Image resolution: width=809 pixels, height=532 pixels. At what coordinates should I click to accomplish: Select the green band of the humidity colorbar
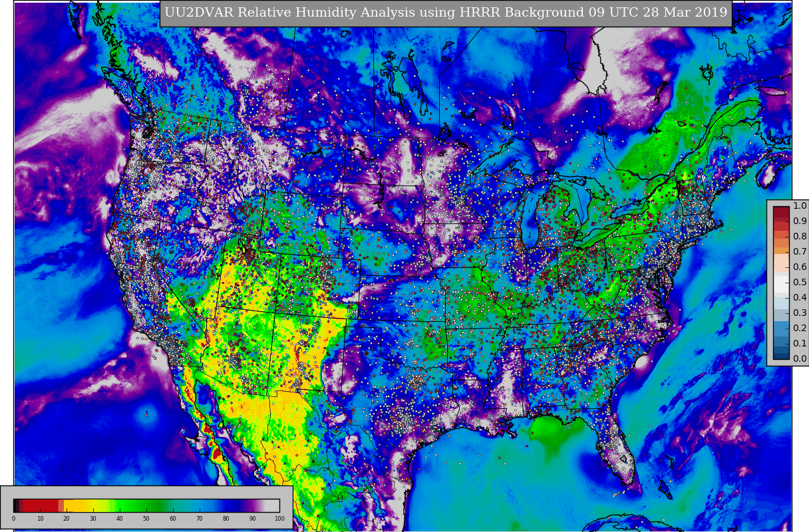(139, 505)
